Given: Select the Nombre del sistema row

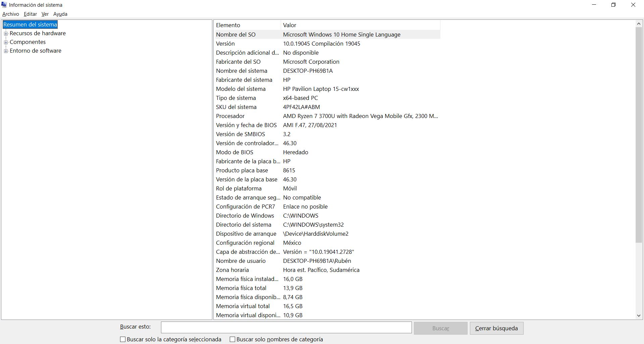Looking at the screenshot, I should [x=327, y=71].
